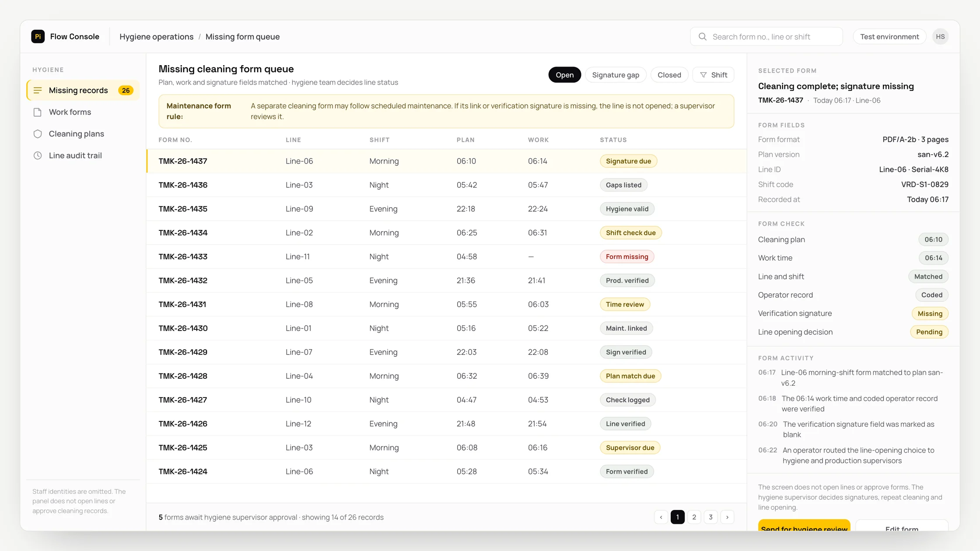980x551 pixels.
Task: Go to page 1
Action: pyautogui.click(x=677, y=517)
